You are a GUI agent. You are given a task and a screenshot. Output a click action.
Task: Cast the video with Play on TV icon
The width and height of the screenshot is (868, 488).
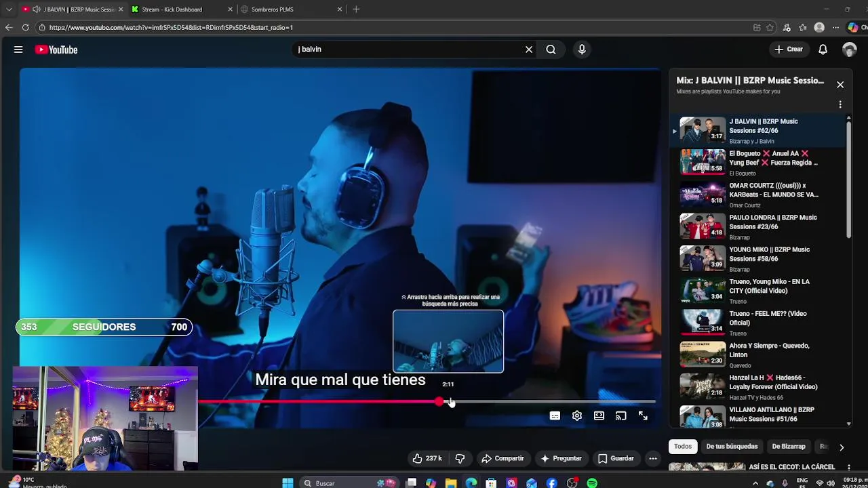coord(620,416)
